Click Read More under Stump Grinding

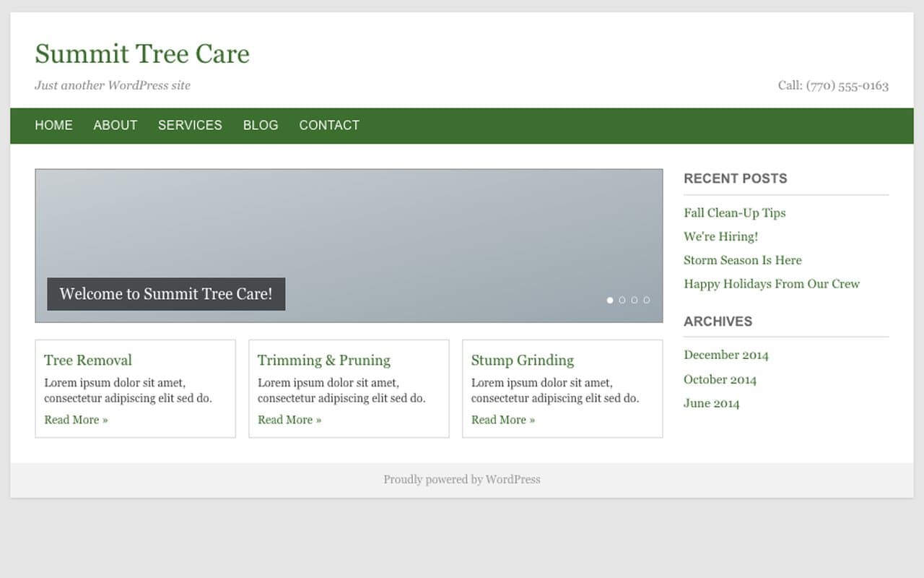(x=503, y=420)
